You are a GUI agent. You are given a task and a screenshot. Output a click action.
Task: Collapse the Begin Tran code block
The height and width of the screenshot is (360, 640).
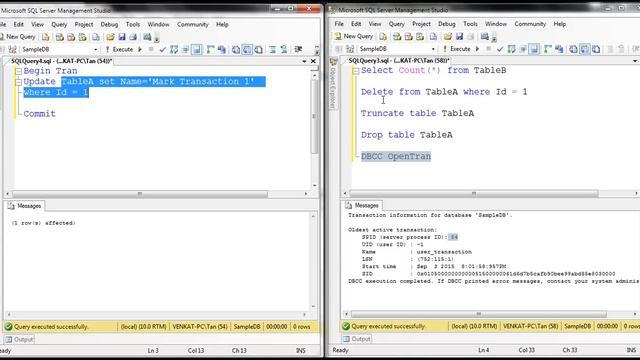click(x=18, y=71)
